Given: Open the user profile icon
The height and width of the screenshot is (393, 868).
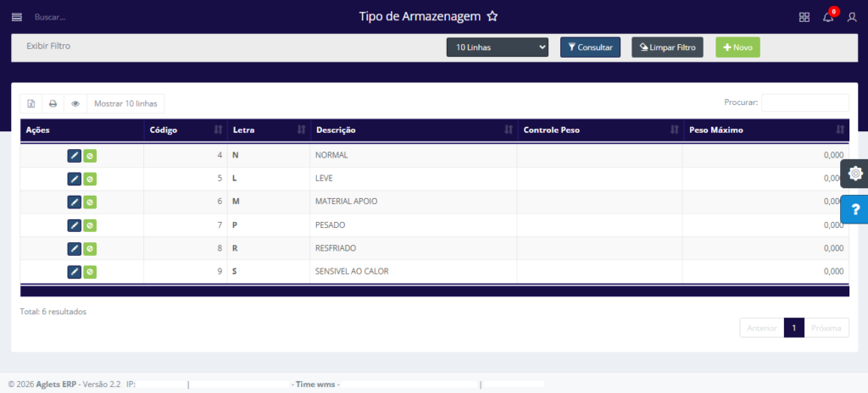Looking at the screenshot, I should [852, 17].
